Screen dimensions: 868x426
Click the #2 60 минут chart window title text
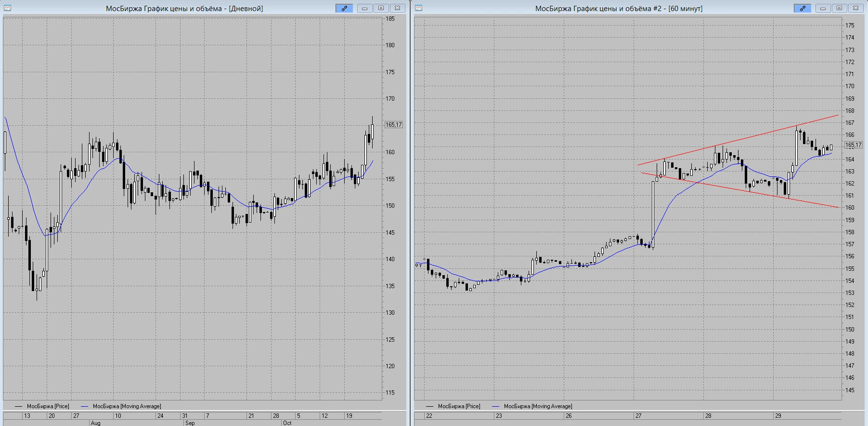(x=619, y=8)
